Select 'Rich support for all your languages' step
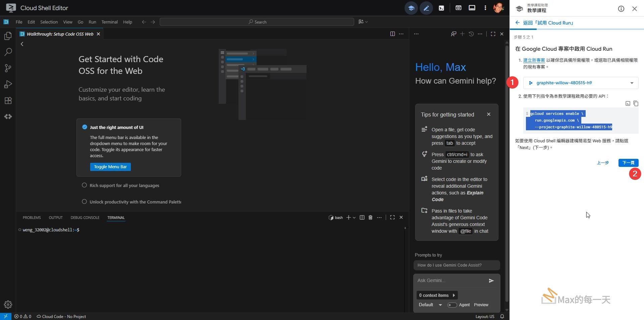 pyautogui.click(x=124, y=185)
